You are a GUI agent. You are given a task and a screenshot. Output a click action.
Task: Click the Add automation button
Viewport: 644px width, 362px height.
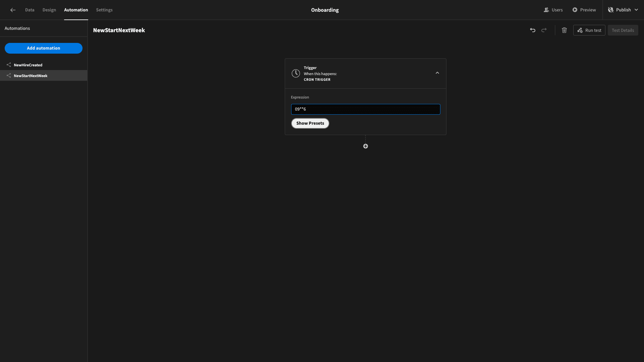[x=44, y=48]
